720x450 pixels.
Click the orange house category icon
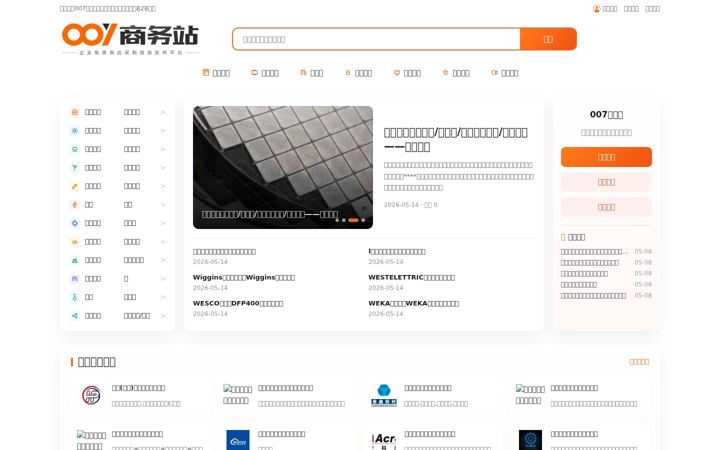75,112
